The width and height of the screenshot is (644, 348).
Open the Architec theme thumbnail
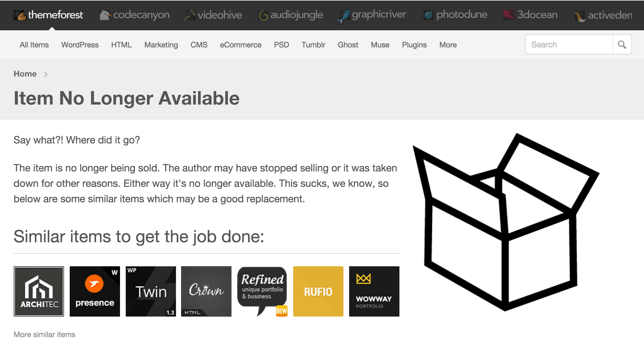[x=39, y=291]
